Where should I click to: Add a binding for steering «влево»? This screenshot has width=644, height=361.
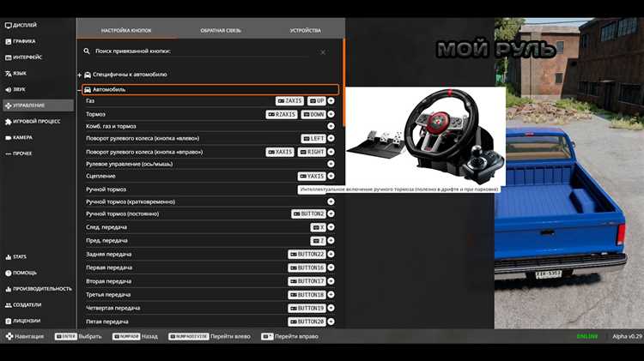point(331,138)
